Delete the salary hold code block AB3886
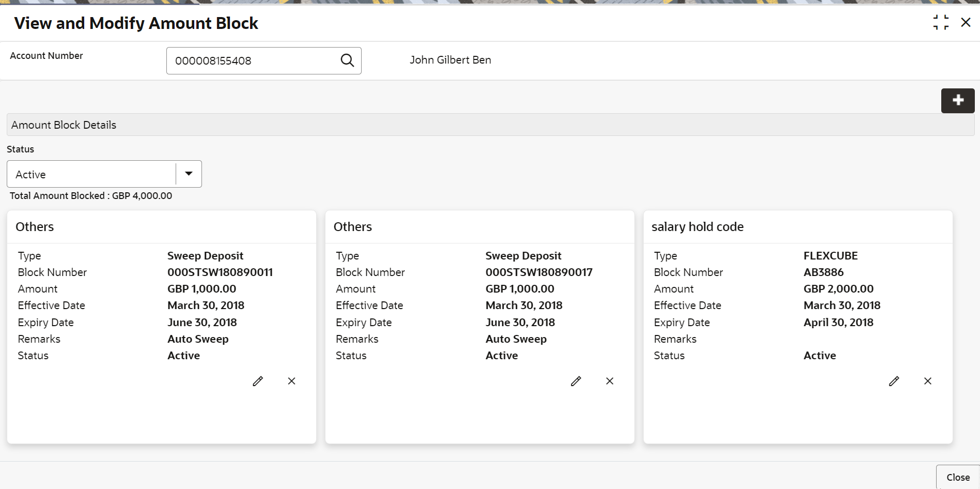 928,381
